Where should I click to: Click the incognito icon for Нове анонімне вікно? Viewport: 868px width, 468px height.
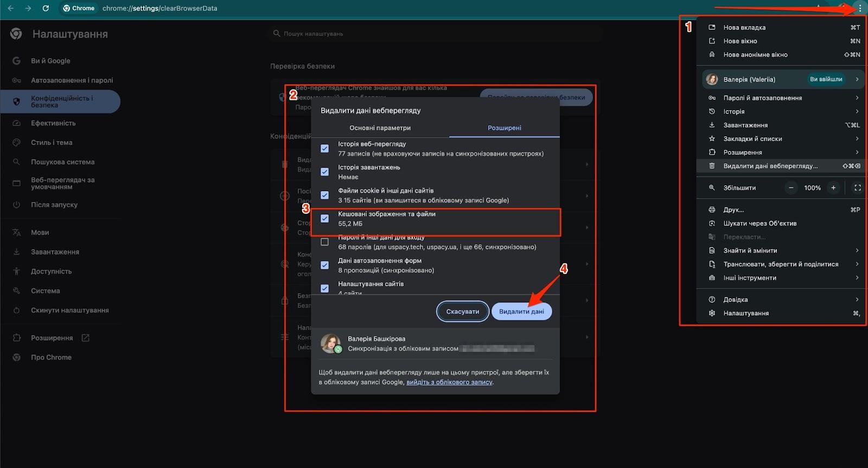[712, 55]
